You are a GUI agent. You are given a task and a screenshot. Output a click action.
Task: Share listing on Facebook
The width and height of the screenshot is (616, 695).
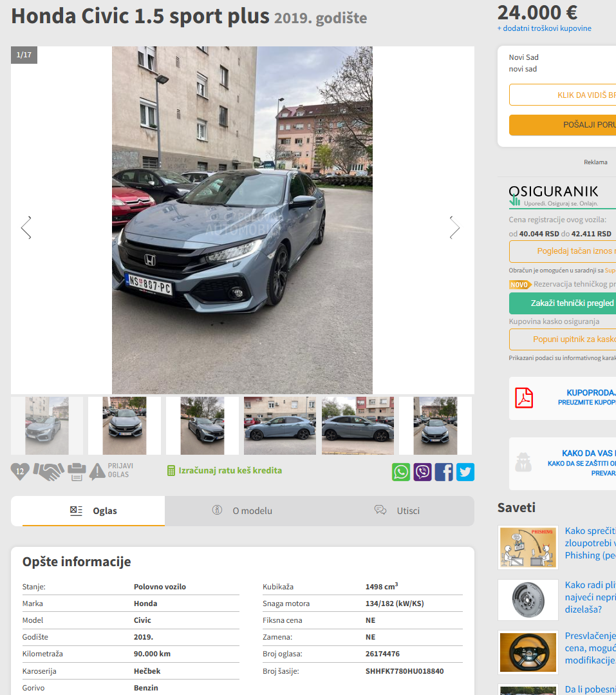click(x=443, y=472)
